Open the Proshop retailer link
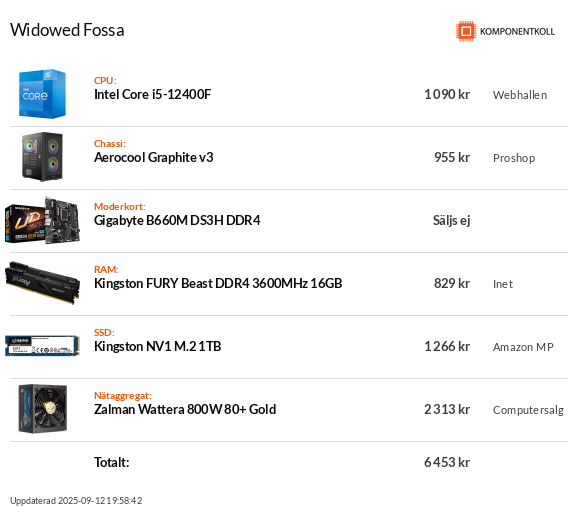The image size is (577, 514). click(514, 158)
